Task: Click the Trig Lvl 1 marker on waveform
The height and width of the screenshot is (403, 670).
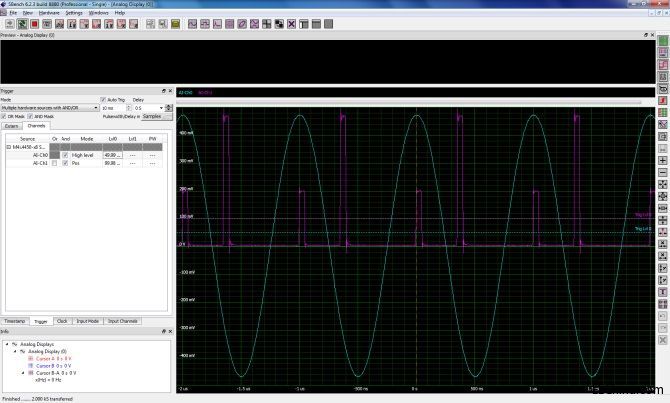Action: click(643, 215)
